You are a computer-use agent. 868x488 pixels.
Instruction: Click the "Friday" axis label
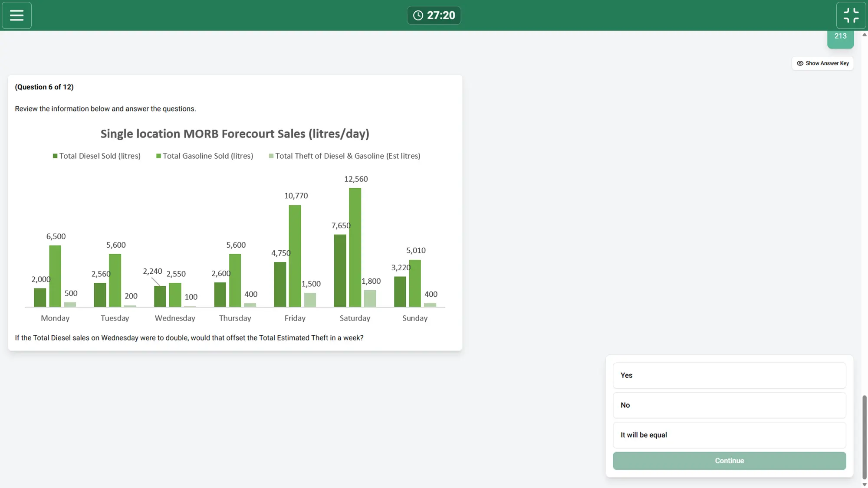click(295, 318)
